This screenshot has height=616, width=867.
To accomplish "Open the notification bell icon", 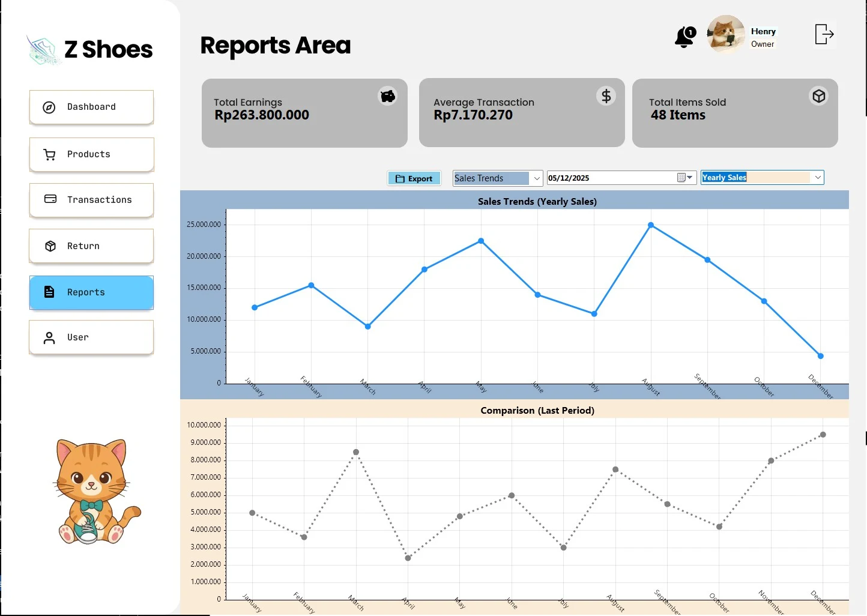I will [x=684, y=37].
